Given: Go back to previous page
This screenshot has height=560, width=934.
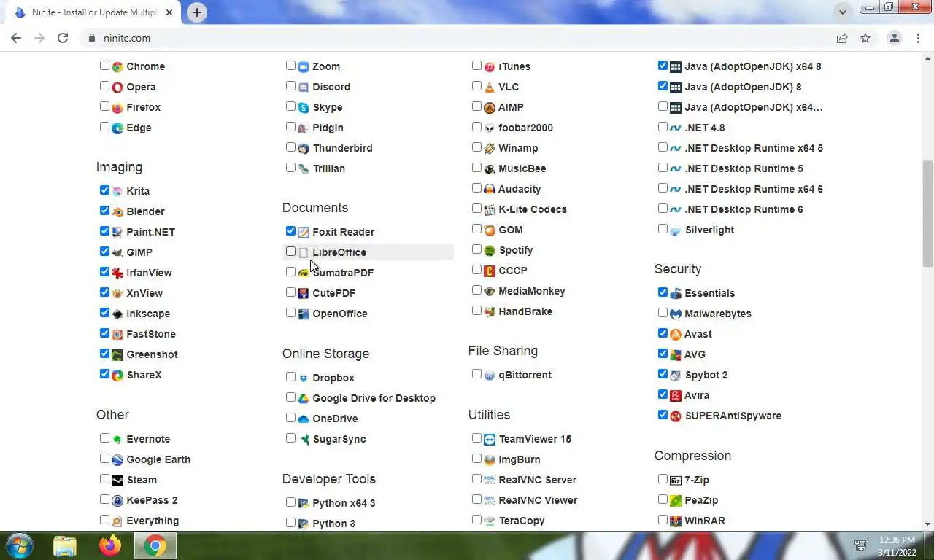Looking at the screenshot, I should click(16, 38).
